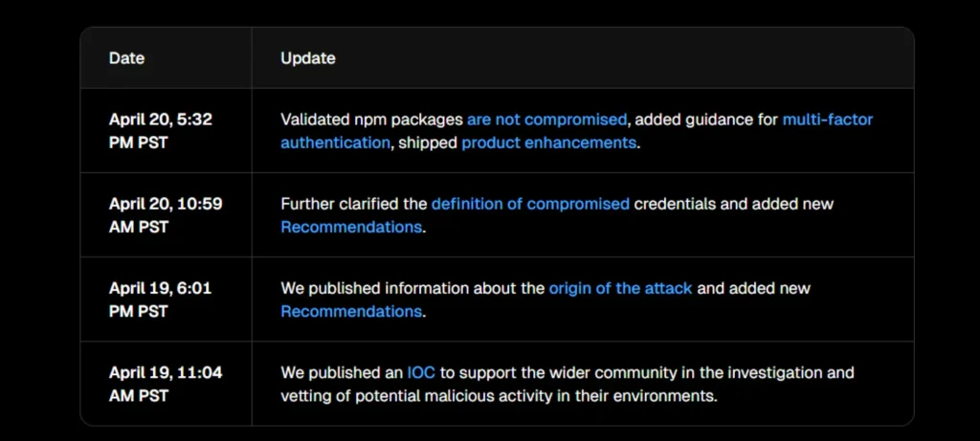The image size is (980, 441).
Task: Select the "April 20, 10:59 AM PST" date cell
Action: click(163, 215)
